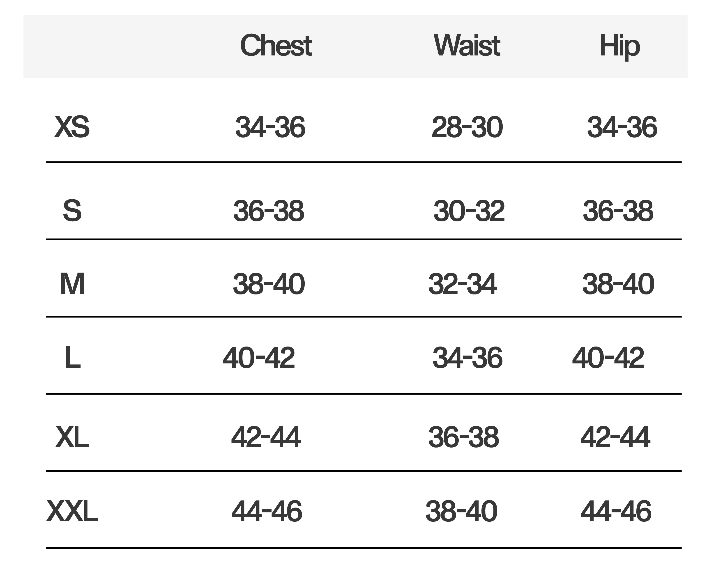Click the Hip column header

click(620, 47)
